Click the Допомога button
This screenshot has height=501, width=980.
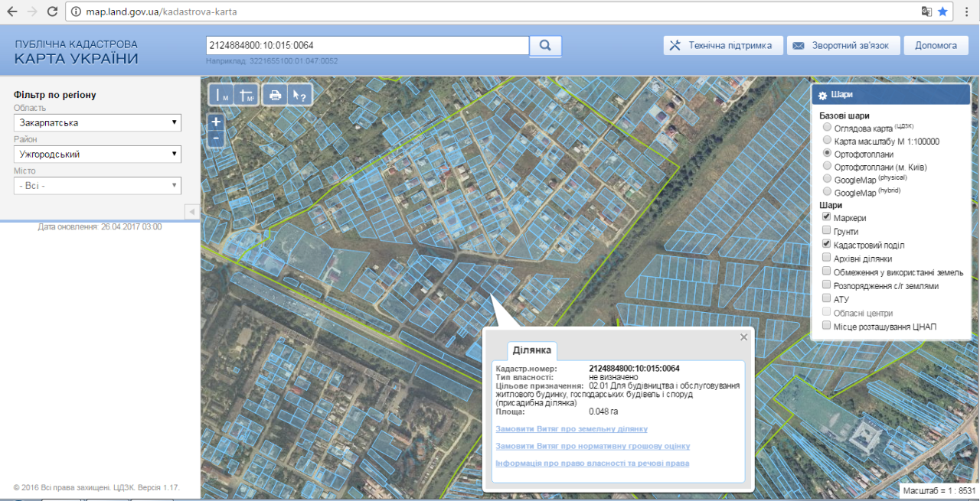click(x=936, y=45)
